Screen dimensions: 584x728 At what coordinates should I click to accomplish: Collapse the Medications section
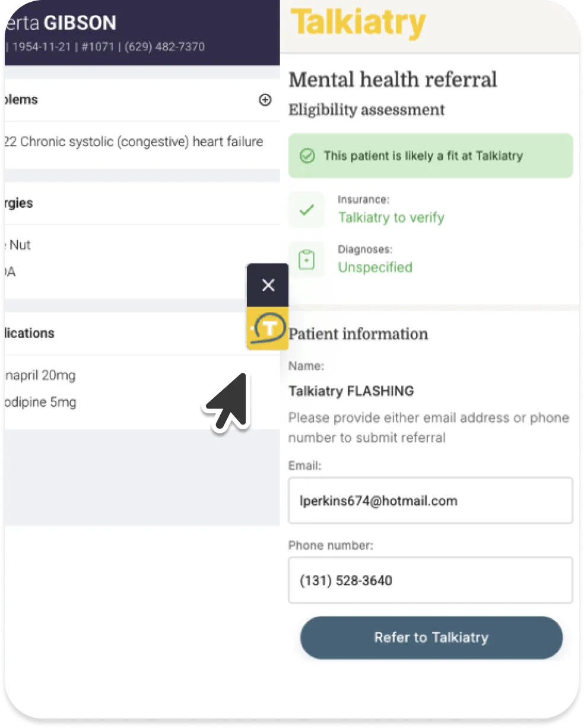click(27, 333)
